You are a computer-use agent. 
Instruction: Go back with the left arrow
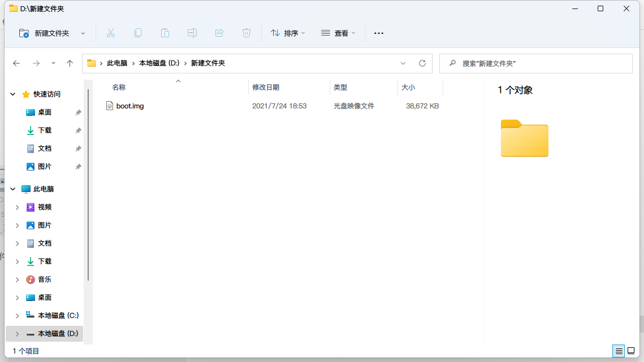[x=16, y=63]
